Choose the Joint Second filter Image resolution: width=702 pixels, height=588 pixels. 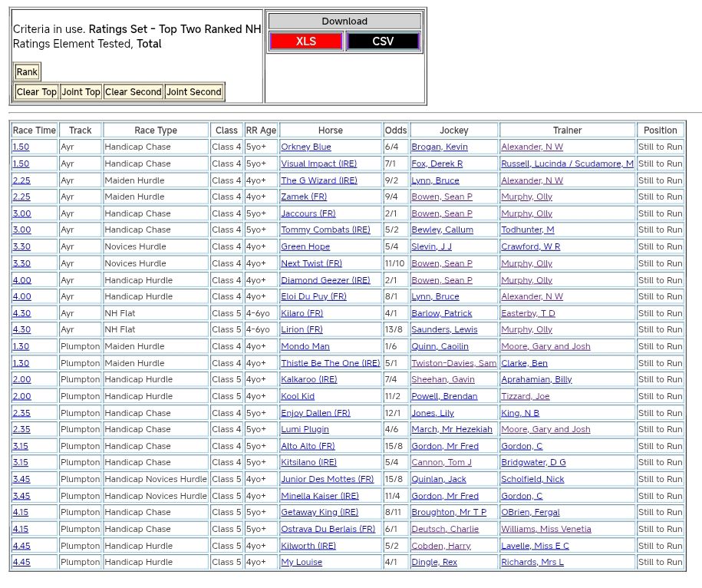(x=194, y=92)
